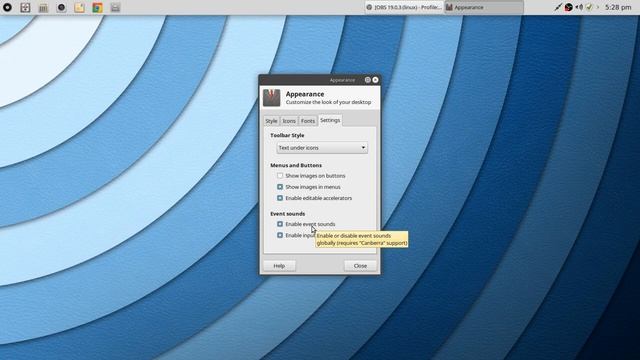This screenshot has width=640, height=360.
Task: Switch to the Fonts tab
Action: click(x=308, y=121)
